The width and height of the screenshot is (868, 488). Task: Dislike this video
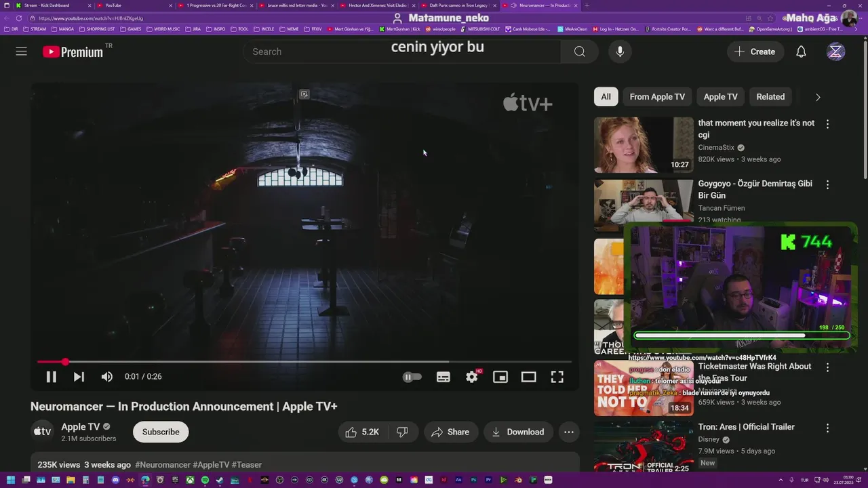(x=402, y=432)
